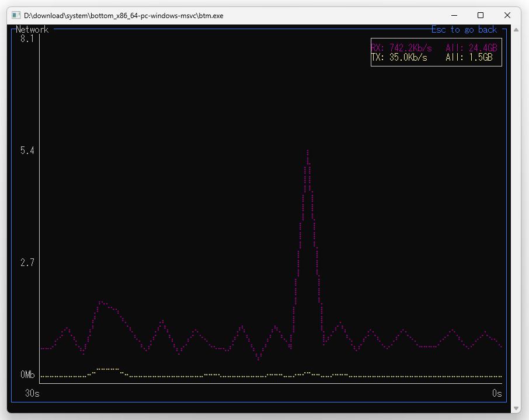529x420 pixels.
Task: Click the TX total 'All: 1.5GB'
Action: point(469,57)
